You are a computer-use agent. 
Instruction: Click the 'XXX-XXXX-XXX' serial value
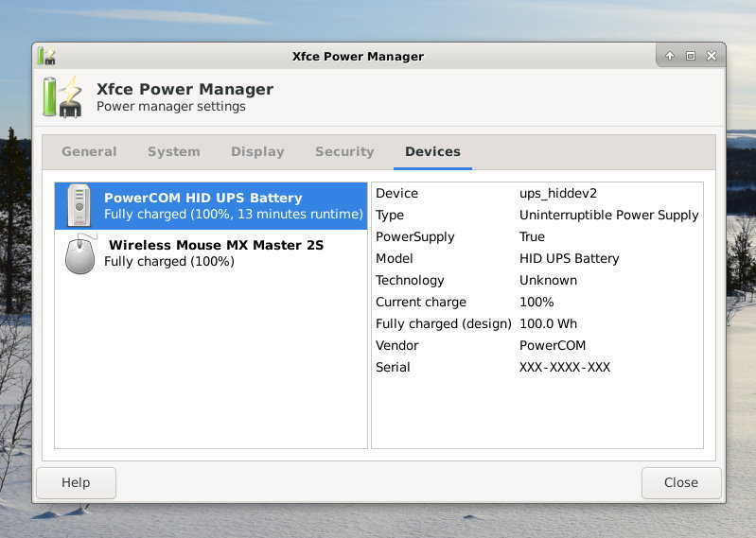click(565, 367)
